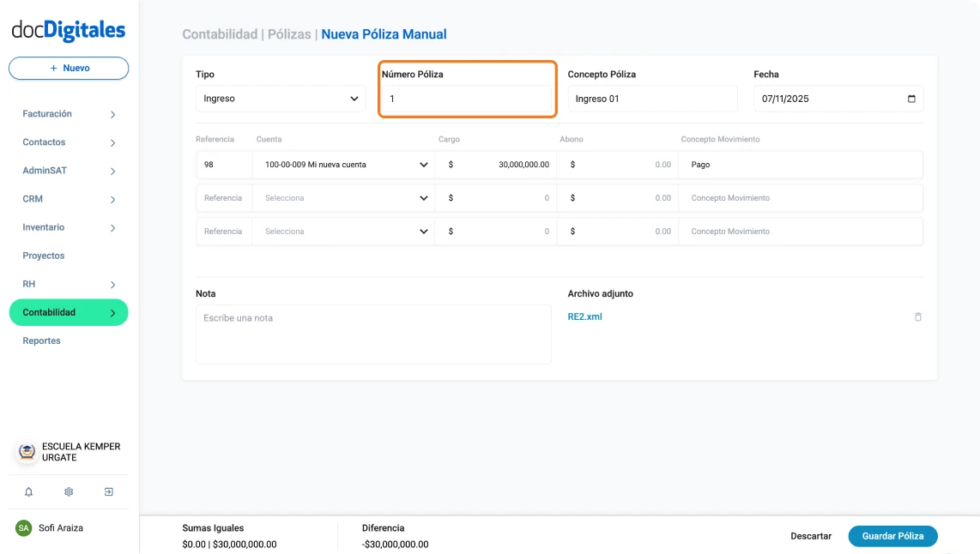Expand the Facturación menu

click(x=69, y=114)
